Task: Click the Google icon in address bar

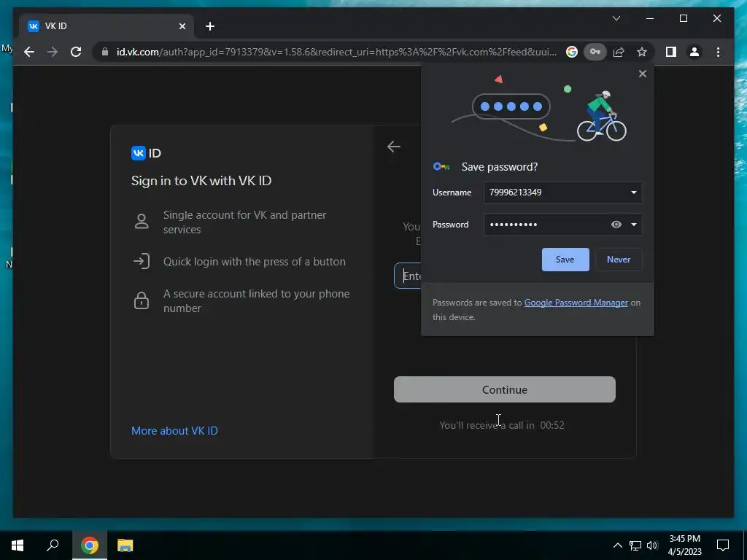Action: (572, 52)
